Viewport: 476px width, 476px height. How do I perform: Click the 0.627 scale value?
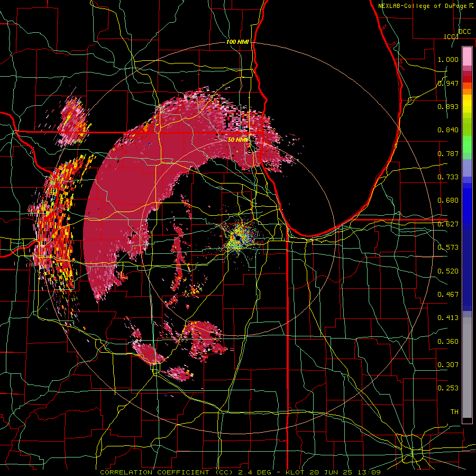point(448,224)
